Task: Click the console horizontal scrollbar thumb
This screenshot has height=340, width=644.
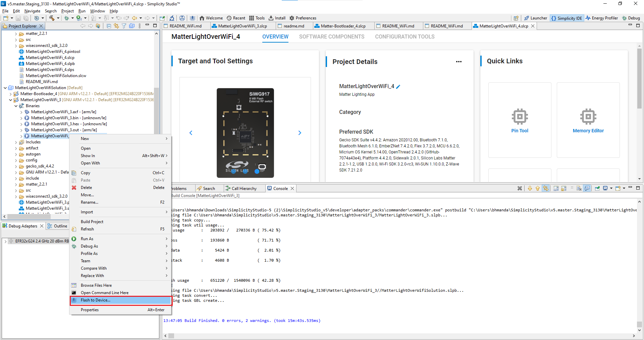Action: tap(171, 336)
